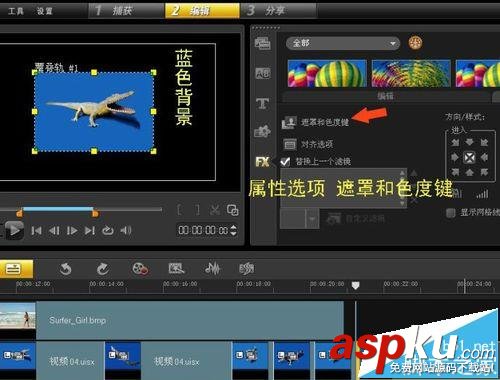Switch to Timeline view yellow button
Viewport: 500px width, 380px height.
point(16,269)
